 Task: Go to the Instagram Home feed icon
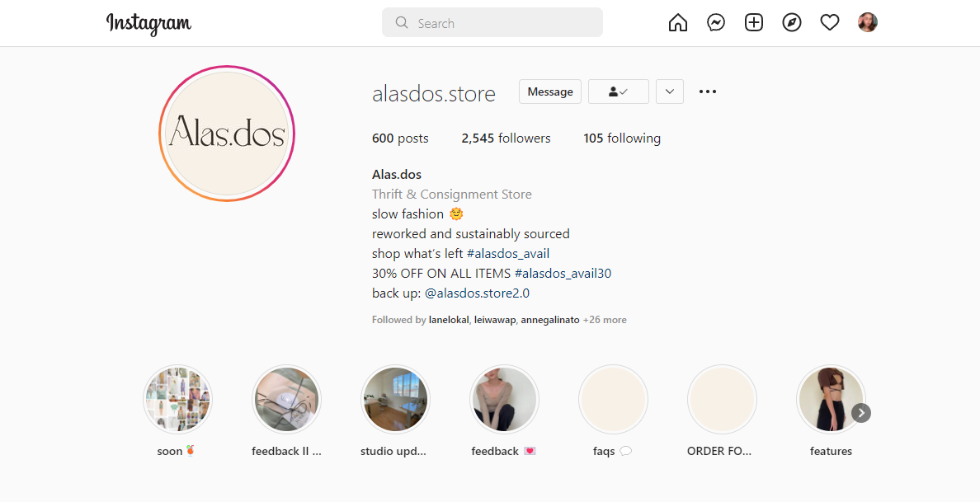[677, 23]
